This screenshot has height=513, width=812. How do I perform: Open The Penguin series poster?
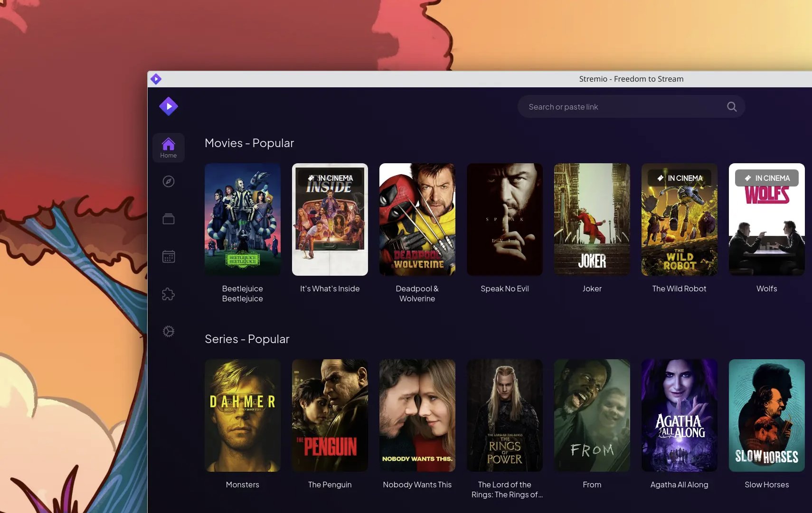(330, 415)
